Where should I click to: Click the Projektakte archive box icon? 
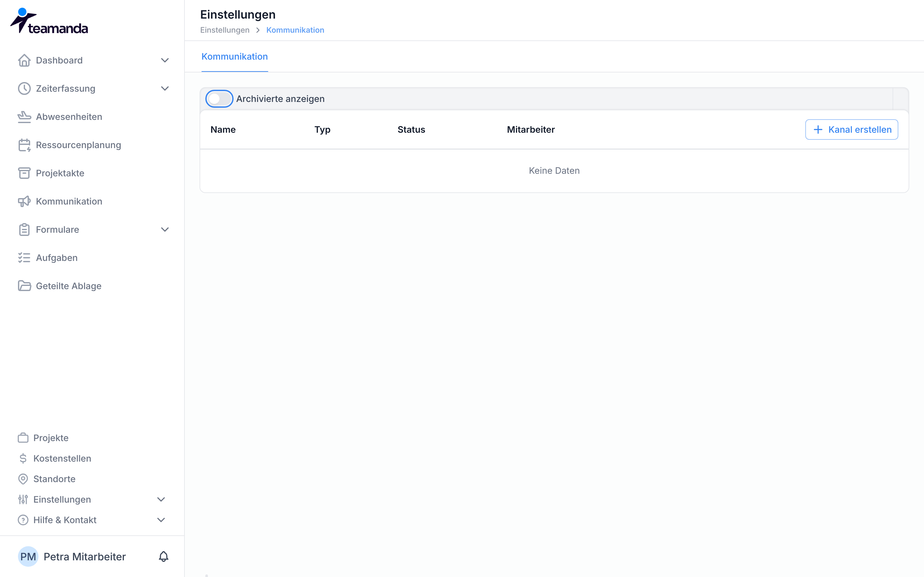(x=24, y=173)
